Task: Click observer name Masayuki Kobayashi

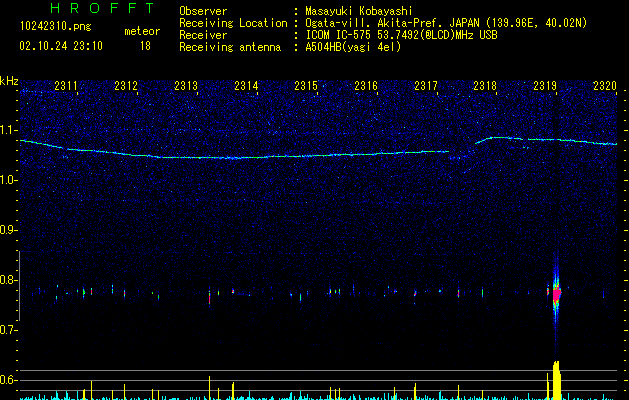Action: pos(359,11)
